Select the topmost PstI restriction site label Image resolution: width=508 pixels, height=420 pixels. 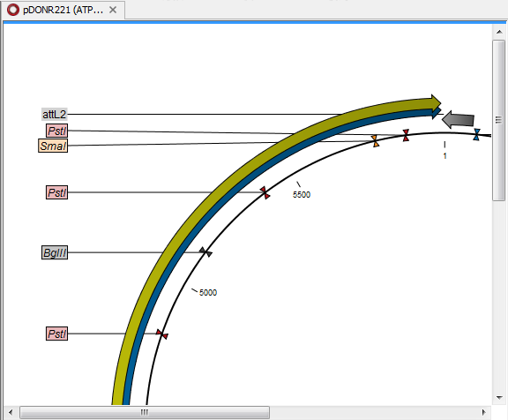pyautogui.click(x=56, y=131)
